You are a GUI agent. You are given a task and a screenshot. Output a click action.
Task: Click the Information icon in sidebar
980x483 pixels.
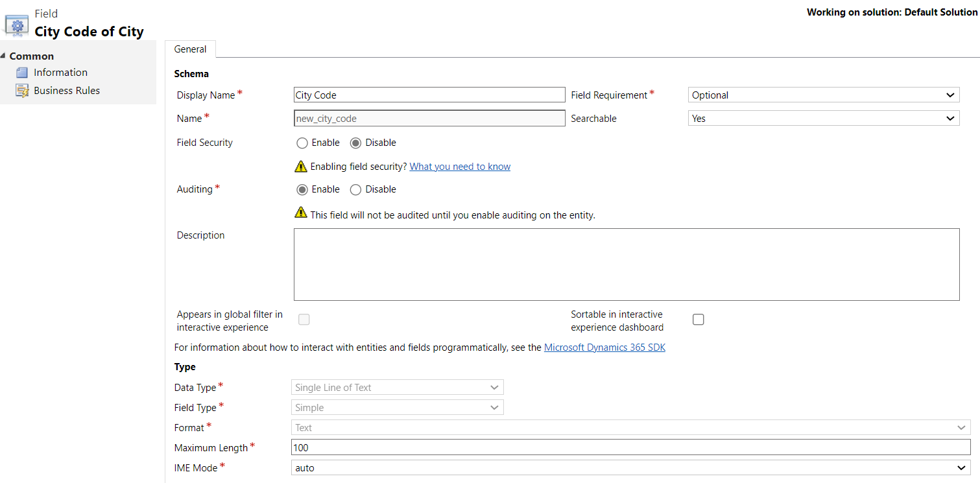point(22,73)
